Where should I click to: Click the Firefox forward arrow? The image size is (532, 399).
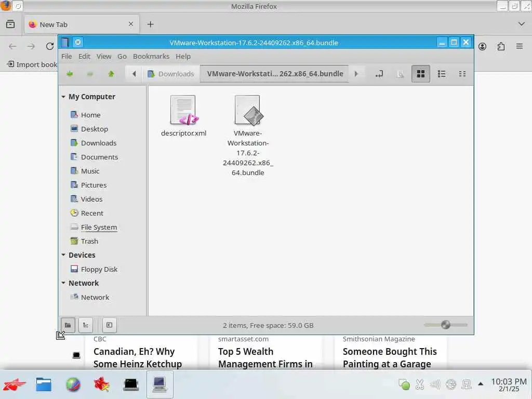[x=31, y=46]
